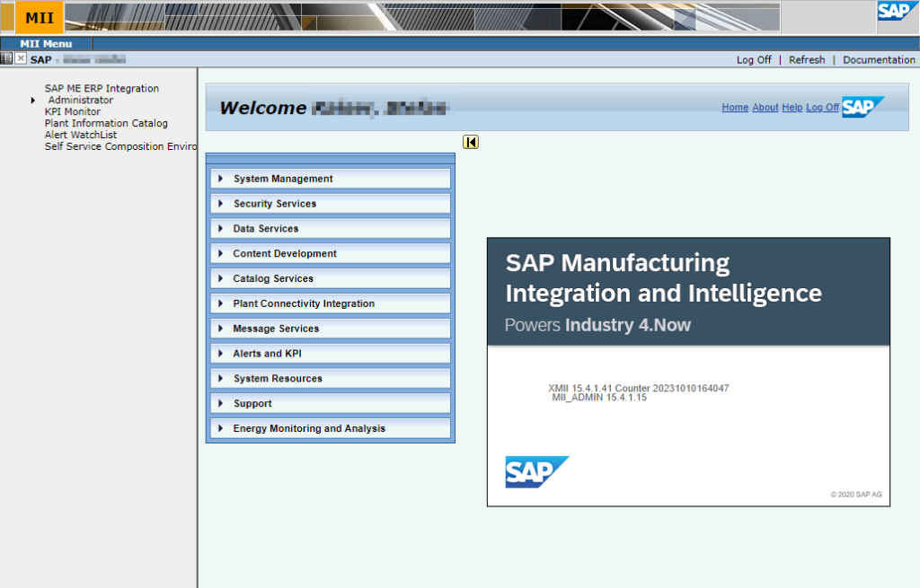
Task: Open KPI Monitor in navigation tree
Action: point(73,112)
